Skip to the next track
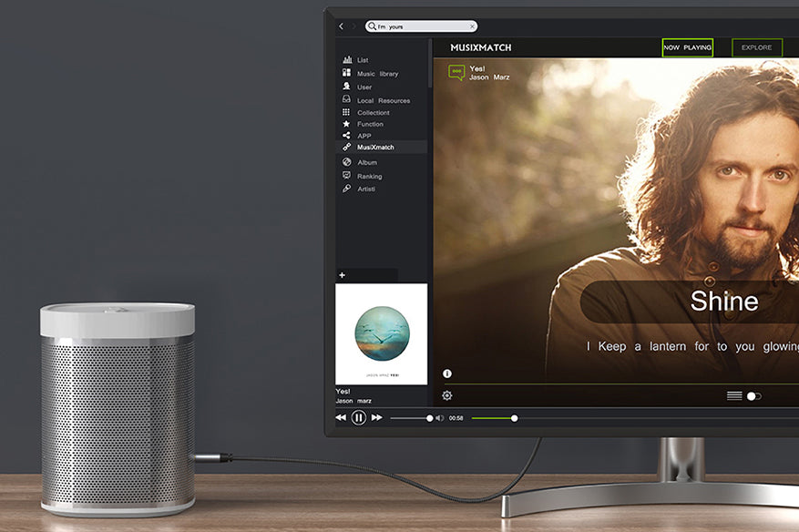 376,417
